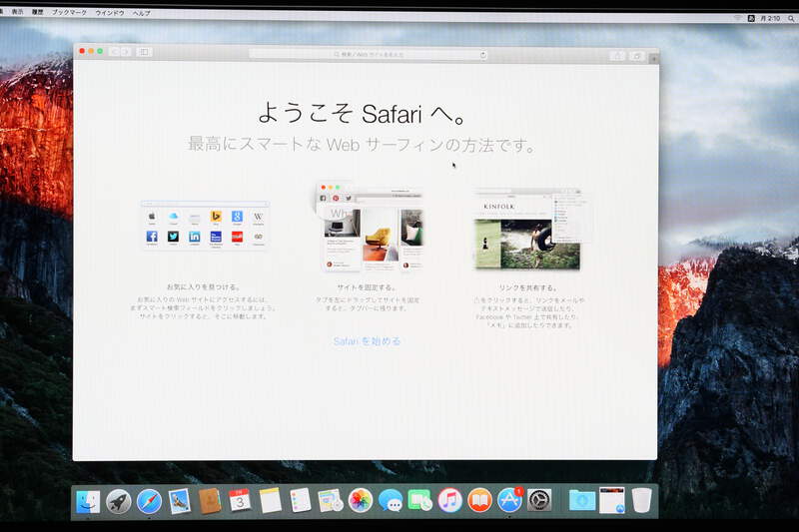Open the ヘルプ menu
Screen dimensions: 799x532
coord(141,13)
